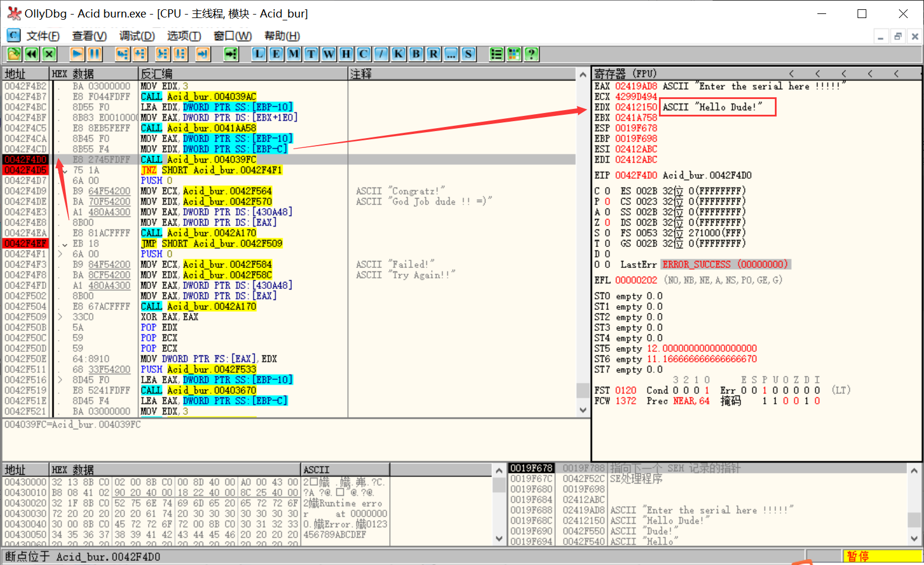Viewport: 924px width, 565px height.
Task: Open Threads window with T button
Action: [x=311, y=54]
